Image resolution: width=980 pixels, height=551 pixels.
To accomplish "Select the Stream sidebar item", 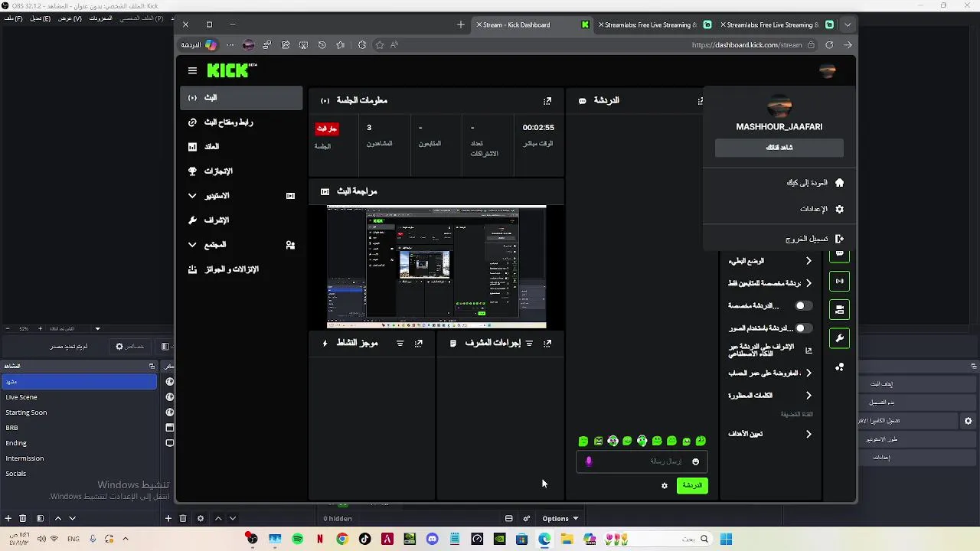I will pyautogui.click(x=242, y=98).
